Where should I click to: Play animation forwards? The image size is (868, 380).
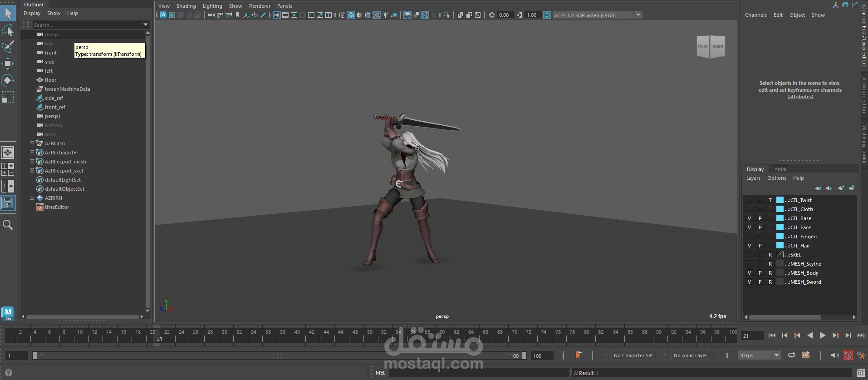pos(823,336)
